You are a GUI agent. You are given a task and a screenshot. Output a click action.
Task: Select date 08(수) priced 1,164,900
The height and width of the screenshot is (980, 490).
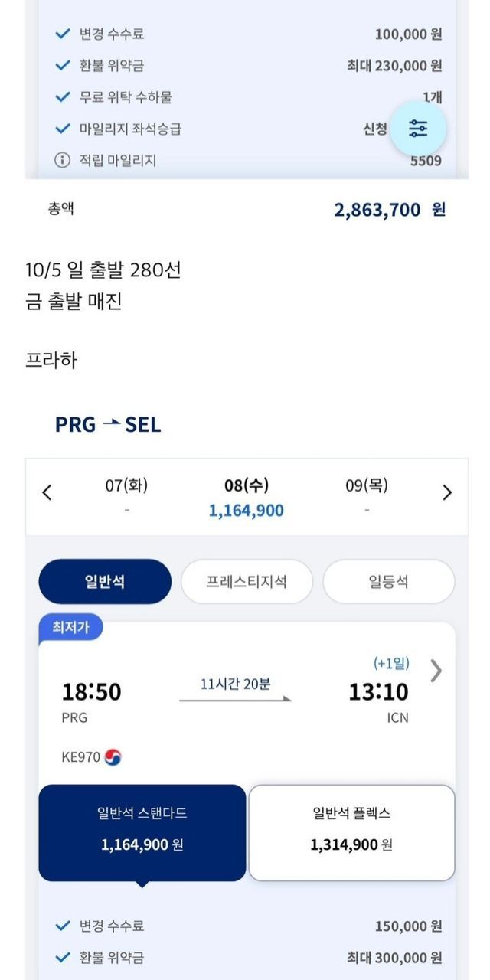[x=247, y=498]
